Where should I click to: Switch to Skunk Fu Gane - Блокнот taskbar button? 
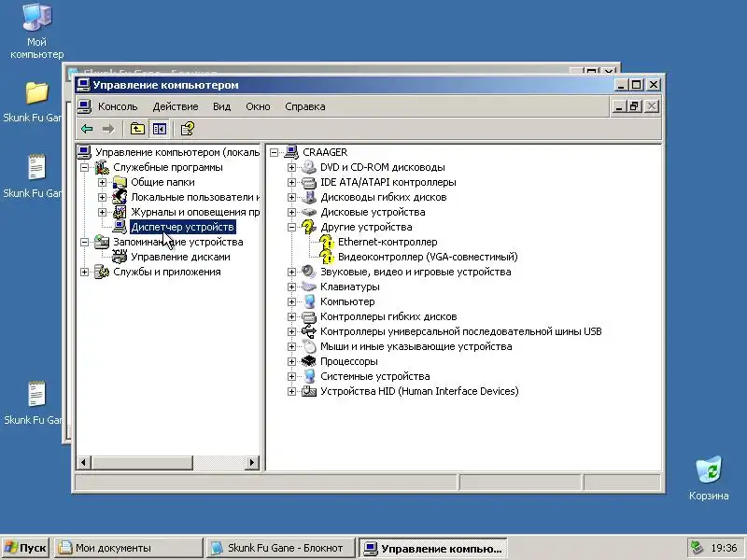click(281, 548)
